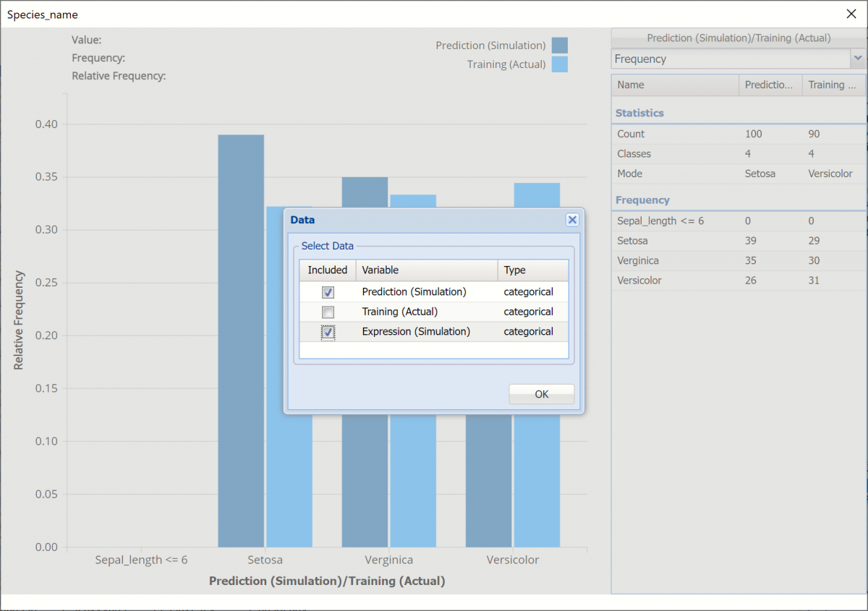Sort by the Prediction column header
The image size is (868, 611).
point(770,85)
